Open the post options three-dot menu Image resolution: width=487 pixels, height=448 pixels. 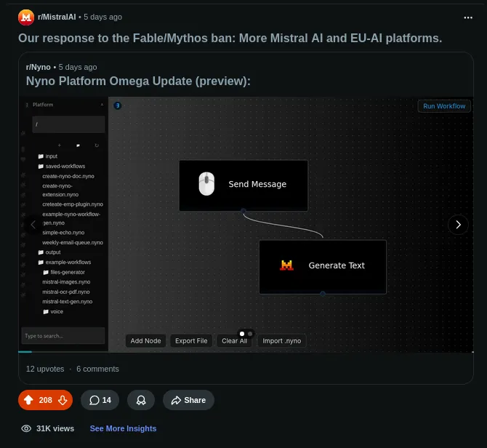click(x=468, y=17)
